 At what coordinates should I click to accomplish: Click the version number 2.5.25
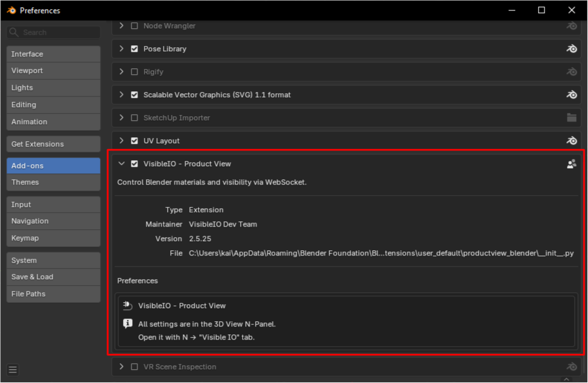click(x=200, y=239)
